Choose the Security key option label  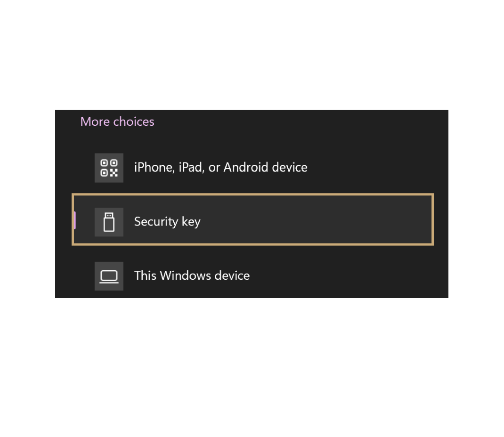(x=167, y=222)
